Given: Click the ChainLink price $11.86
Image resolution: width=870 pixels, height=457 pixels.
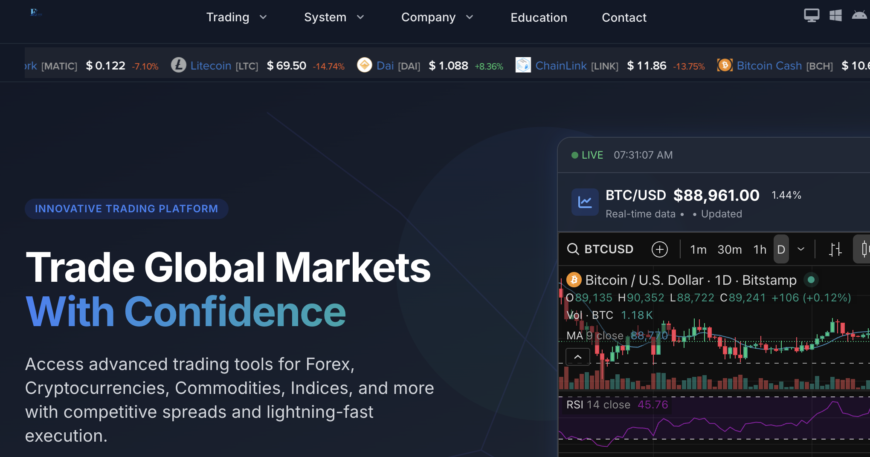Looking at the screenshot, I should (646, 65).
